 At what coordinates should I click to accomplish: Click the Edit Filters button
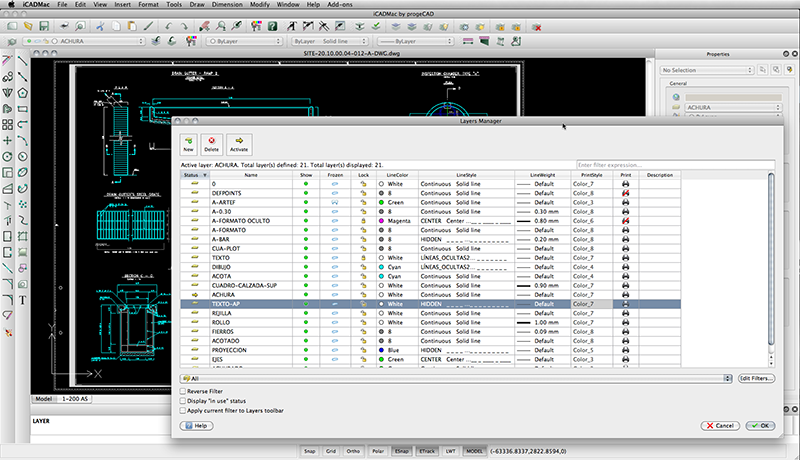tap(756, 379)
